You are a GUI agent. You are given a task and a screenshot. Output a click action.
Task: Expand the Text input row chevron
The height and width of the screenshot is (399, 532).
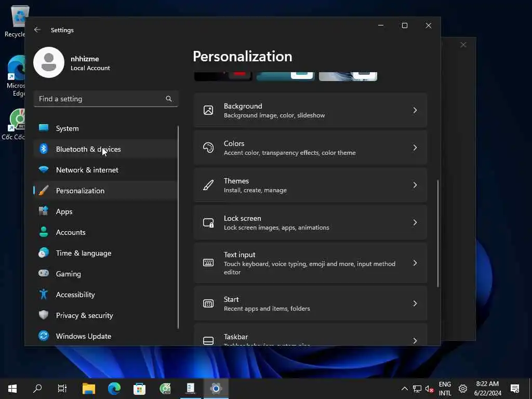[415, 263]
